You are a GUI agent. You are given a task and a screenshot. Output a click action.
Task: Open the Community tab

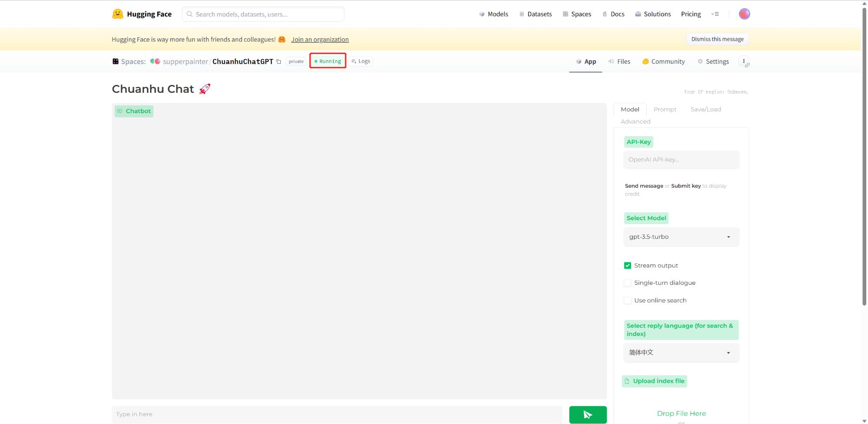[x=663, y=62]
